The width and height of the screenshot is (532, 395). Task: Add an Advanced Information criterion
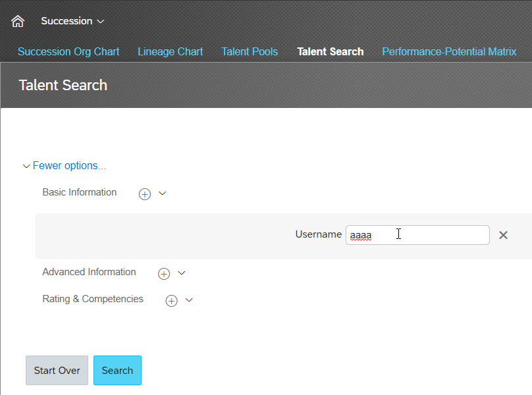pos(164,273)
